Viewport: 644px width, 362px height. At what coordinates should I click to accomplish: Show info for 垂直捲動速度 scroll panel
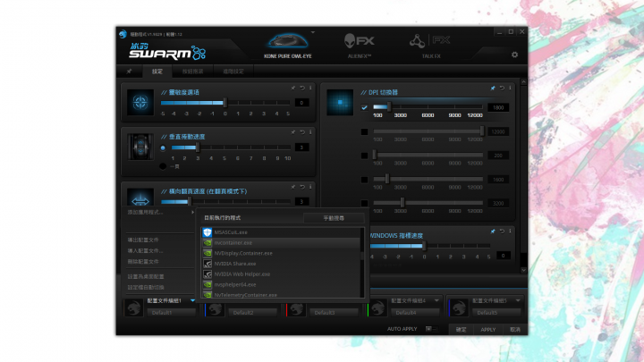pos(310,132)
